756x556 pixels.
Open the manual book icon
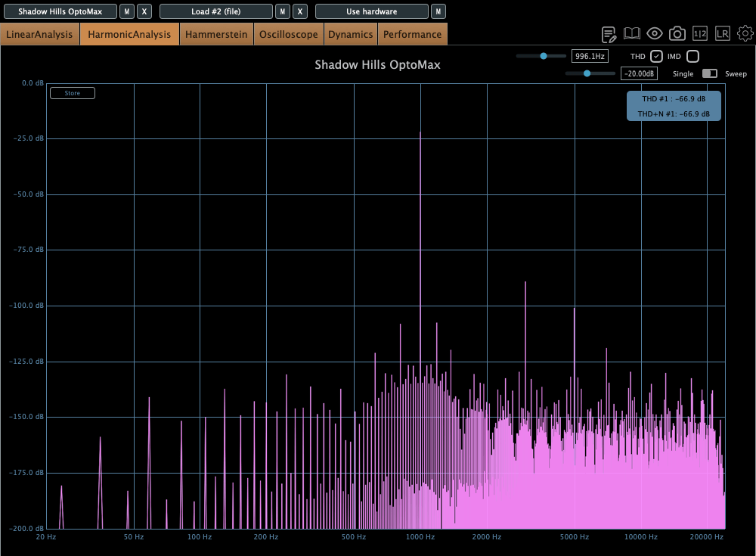tap(632, 34)
